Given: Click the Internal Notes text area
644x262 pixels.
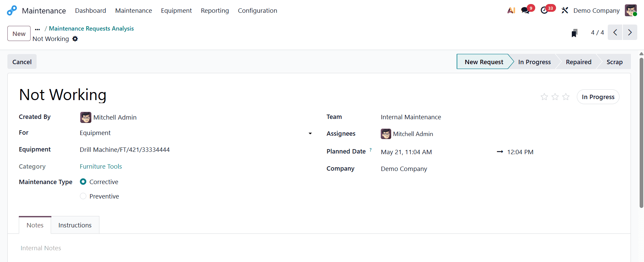Looking at the screenshot, I should point(319,248).
